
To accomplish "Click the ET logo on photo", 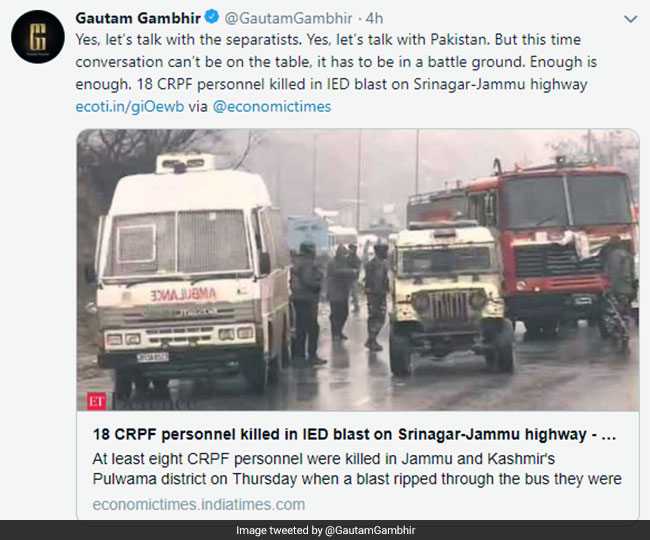I will [96, 401].
